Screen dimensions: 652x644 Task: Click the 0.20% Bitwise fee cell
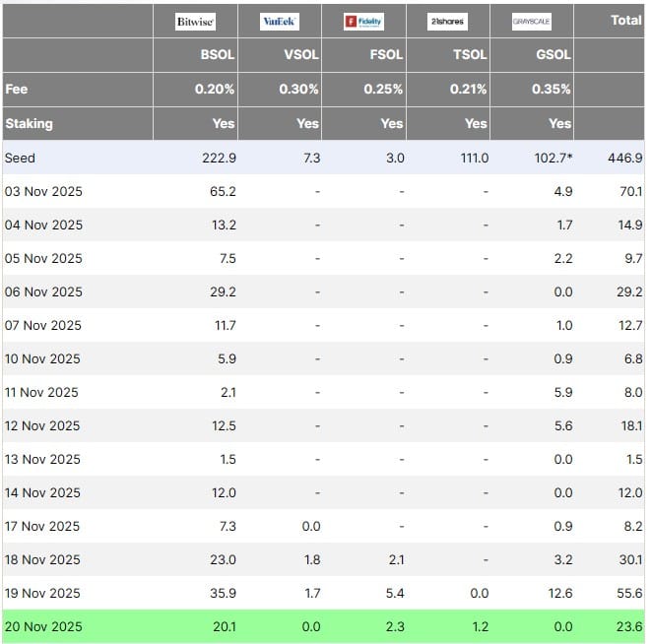point(215,90)
